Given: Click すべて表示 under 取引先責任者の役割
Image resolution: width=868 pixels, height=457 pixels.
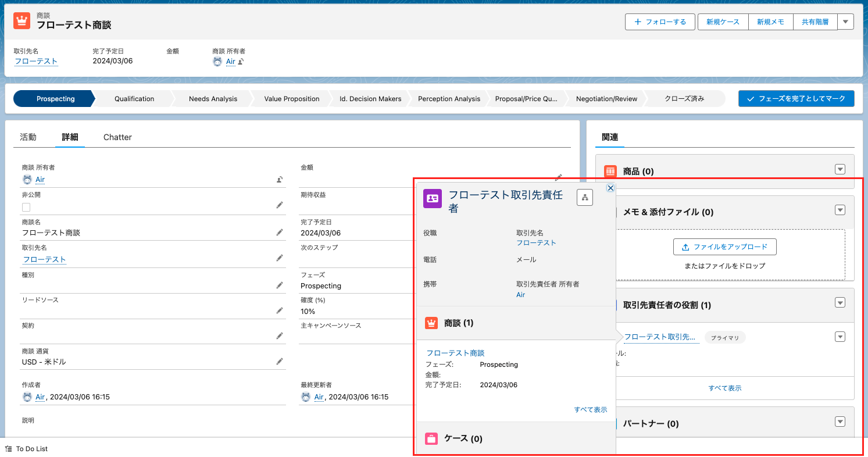Looking at the screenshot, I should point(725,388).
